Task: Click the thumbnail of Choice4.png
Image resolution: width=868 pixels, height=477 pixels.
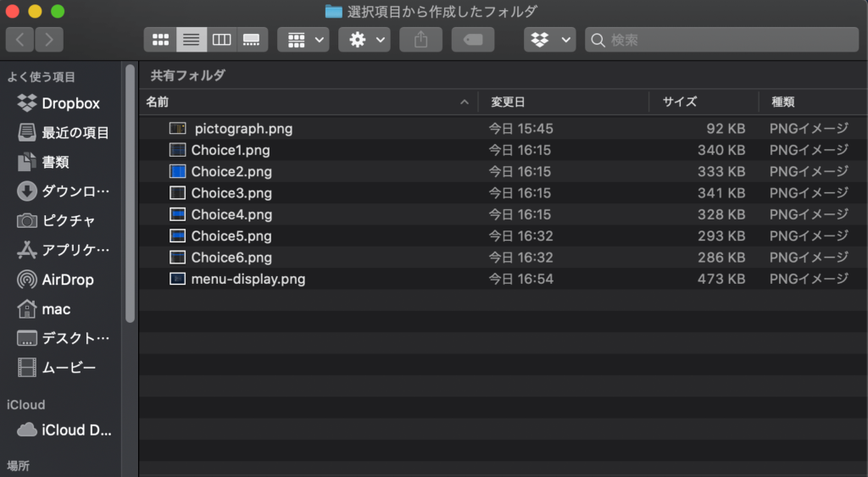Action: click(177, 214)
